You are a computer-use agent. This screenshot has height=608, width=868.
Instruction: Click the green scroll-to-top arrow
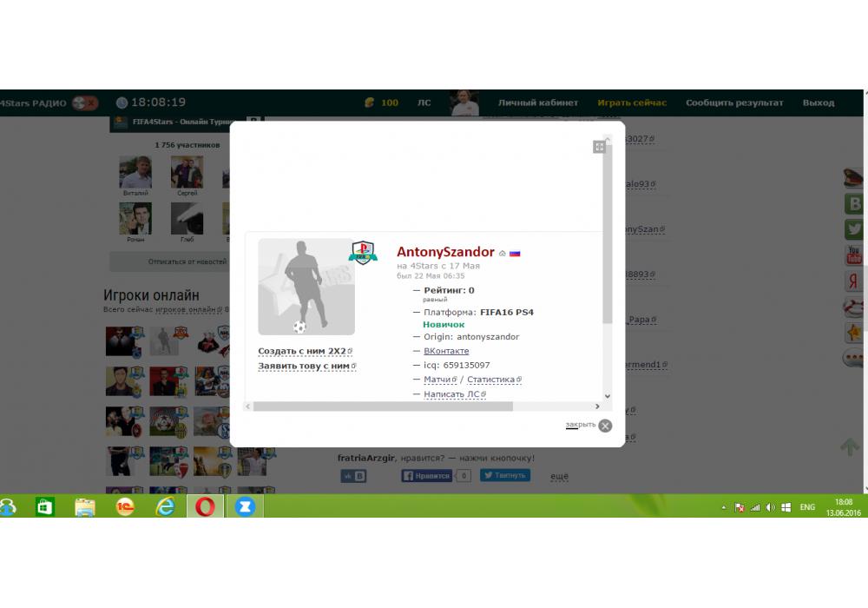[x=850, y=446]
